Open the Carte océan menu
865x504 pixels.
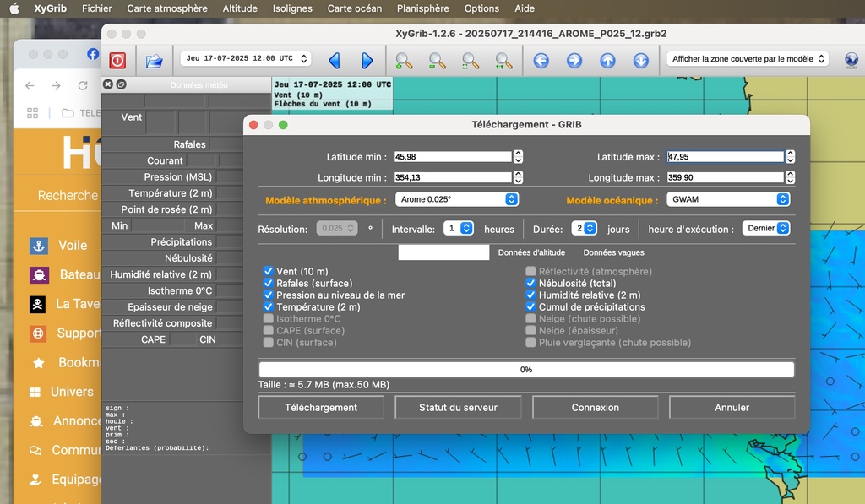pyautogui.click(x=355, y=8)
